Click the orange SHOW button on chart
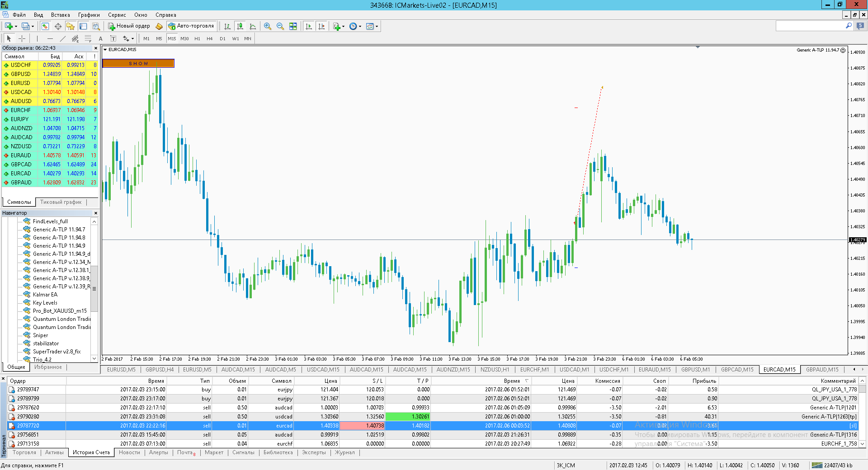The image size is (868, 470). pyautogui.click(x=138, y=63)
